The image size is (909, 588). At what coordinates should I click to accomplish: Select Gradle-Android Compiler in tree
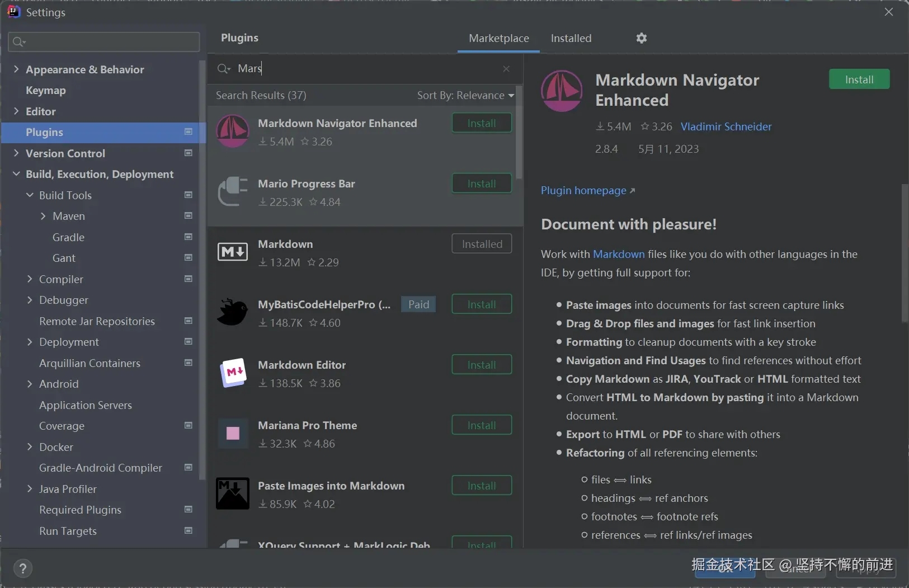[x=101, y=468]
